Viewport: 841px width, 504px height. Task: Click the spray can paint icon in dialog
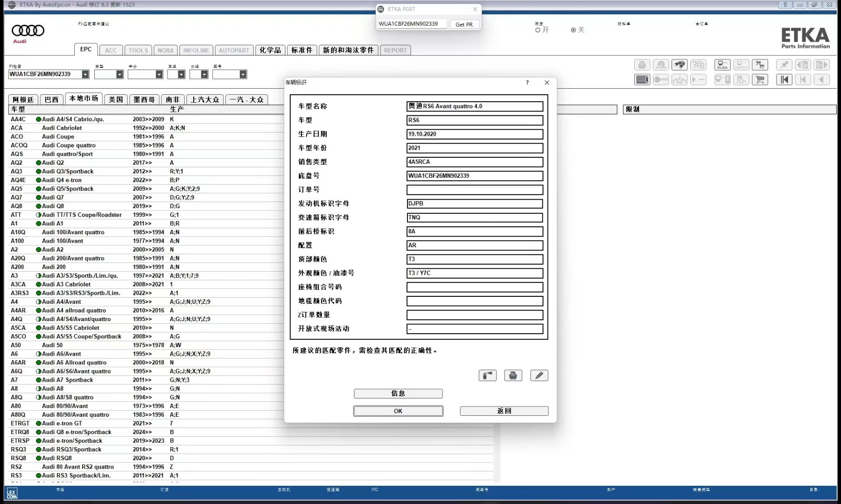tap(487, 375)
